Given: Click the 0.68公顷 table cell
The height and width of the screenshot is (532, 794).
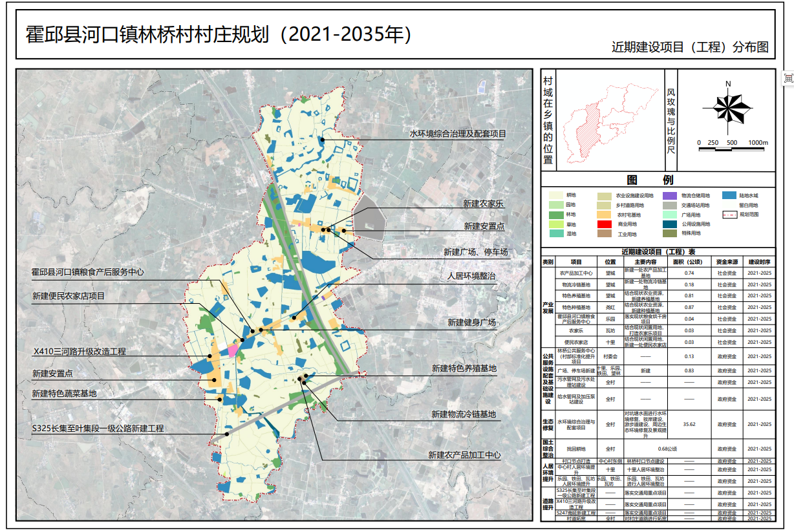Looking at the screenshot, I should point(667,449).
